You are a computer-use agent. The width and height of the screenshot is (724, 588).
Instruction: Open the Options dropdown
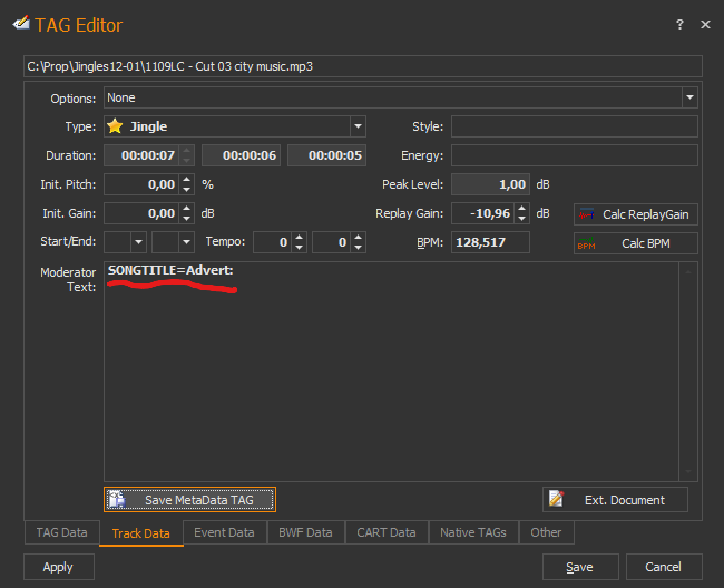(690, 97)
